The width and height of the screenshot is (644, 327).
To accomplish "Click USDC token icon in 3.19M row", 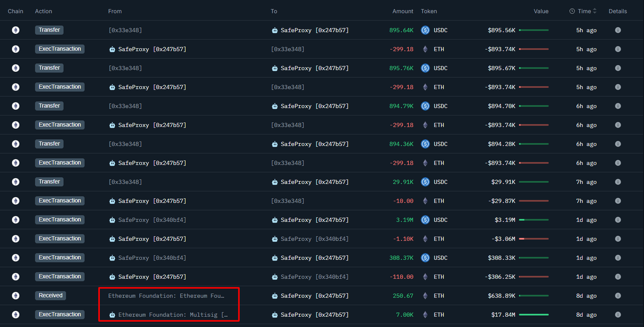I will click(426, 220).
